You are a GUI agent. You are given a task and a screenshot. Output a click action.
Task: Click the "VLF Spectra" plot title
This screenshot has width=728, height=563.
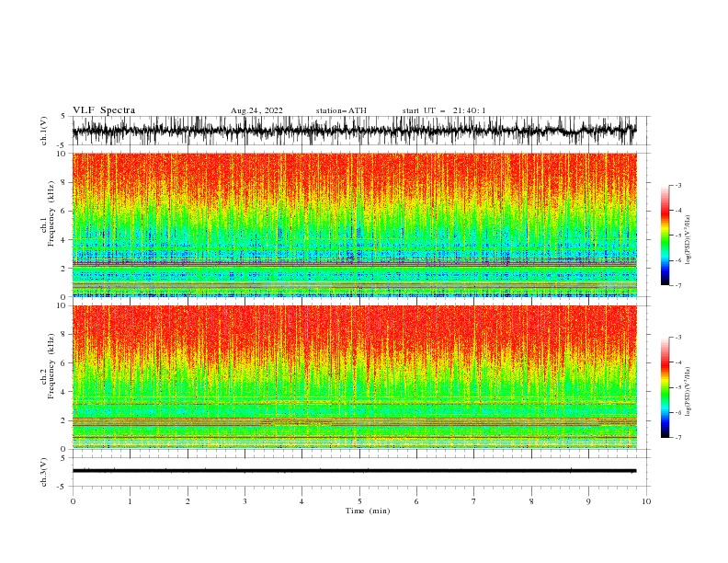tap(104, 110)
